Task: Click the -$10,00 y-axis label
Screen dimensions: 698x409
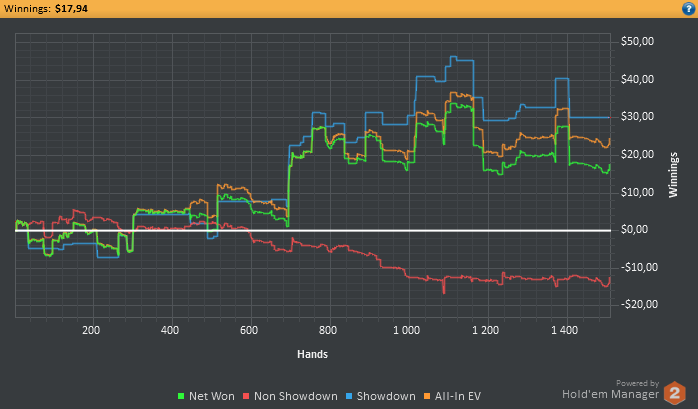Action: (639, 267)
